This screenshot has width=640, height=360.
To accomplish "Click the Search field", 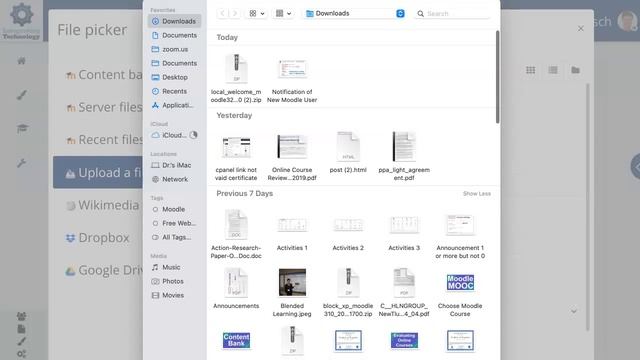I will pos(452,13).
